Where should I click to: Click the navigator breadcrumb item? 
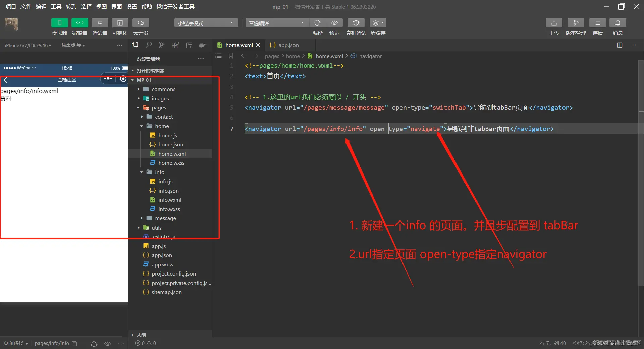pyautogui.click(x=370, y=56)
